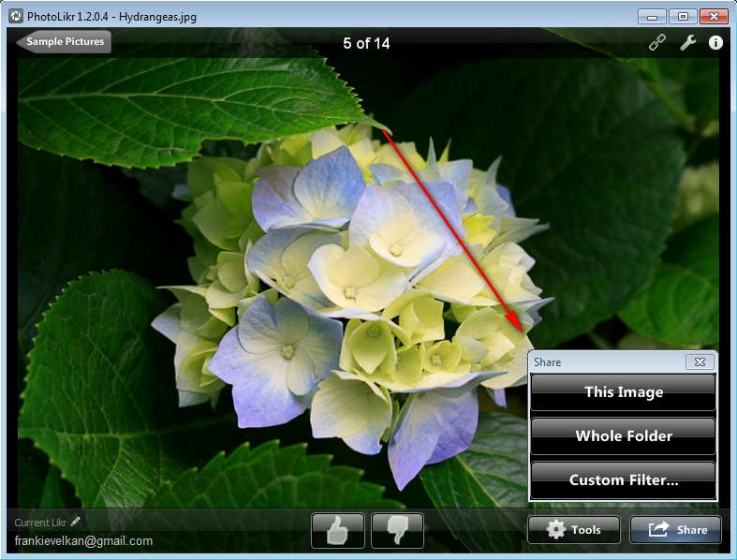Select Custom Filter... in Share popup
Image resolution: width=737 pixels, height=560 pixels.
pyautogui.click(x=624, y=480)
